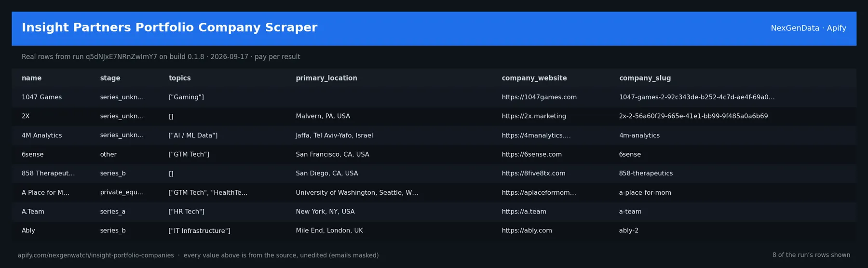The image size is (868, 268).
Task: Click the 'series_unkn…' stage cell for 1047 Games
Action: point(122,97)
